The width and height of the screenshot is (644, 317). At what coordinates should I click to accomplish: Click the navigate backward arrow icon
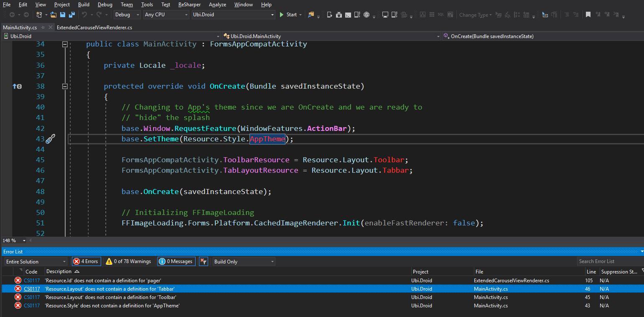point(13,15)
